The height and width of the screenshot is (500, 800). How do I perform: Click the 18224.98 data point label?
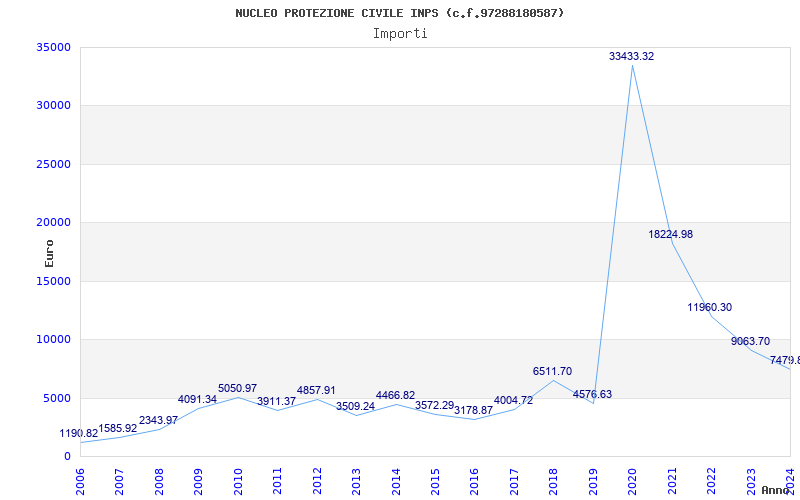[670, 235]
